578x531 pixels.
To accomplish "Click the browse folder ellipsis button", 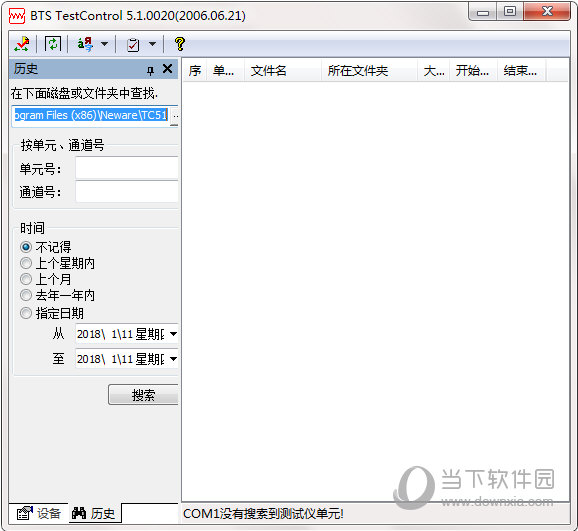I will click(175, 116).
